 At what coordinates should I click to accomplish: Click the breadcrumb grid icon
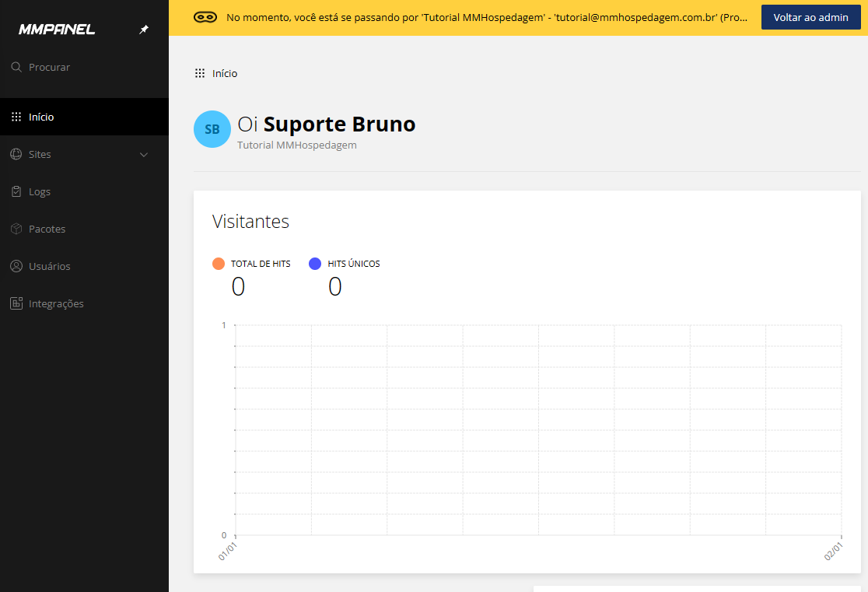(200, 74)
